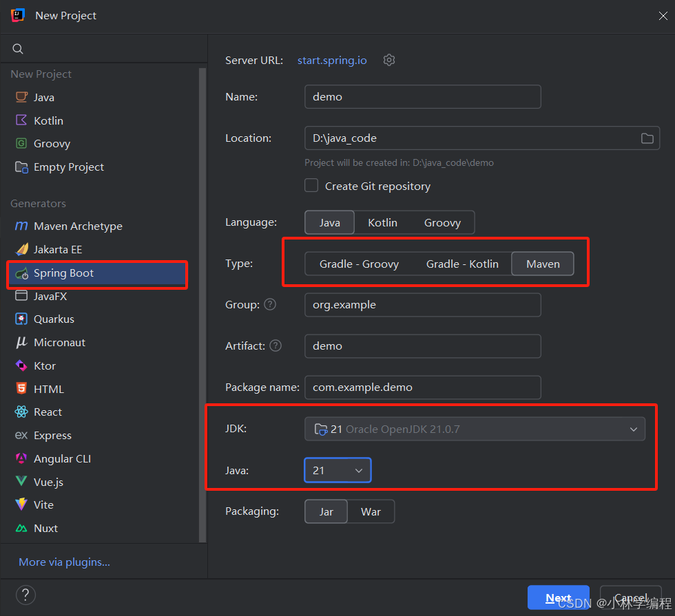675x616 pixels.
Task: Open the Java version dropdown
Action: (337, 470)
